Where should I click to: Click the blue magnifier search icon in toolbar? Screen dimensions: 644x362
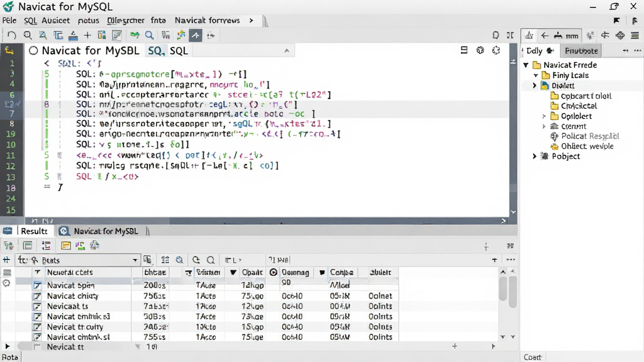point(150,36)
